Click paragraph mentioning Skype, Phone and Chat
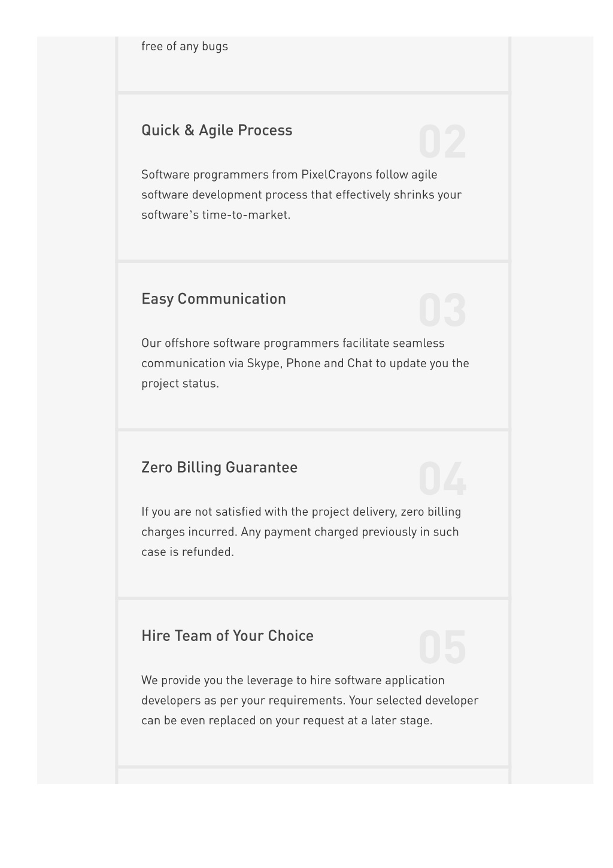This screenshot has height=868, width=613. (305, 363)
